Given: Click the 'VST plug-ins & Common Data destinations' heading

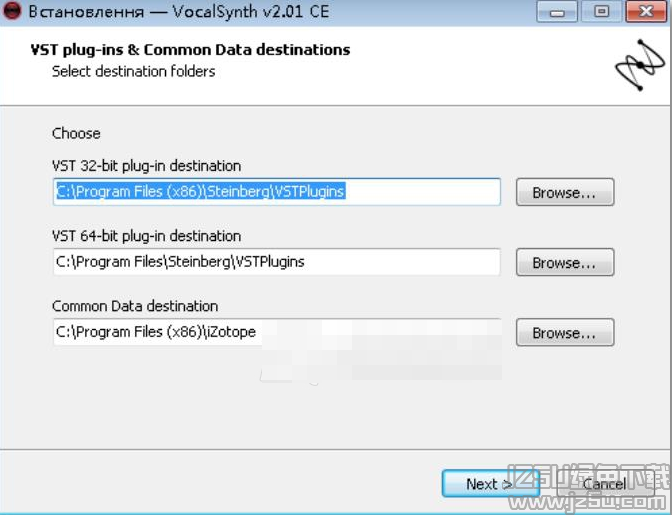Looking at the screenshot, I should 190,50.
